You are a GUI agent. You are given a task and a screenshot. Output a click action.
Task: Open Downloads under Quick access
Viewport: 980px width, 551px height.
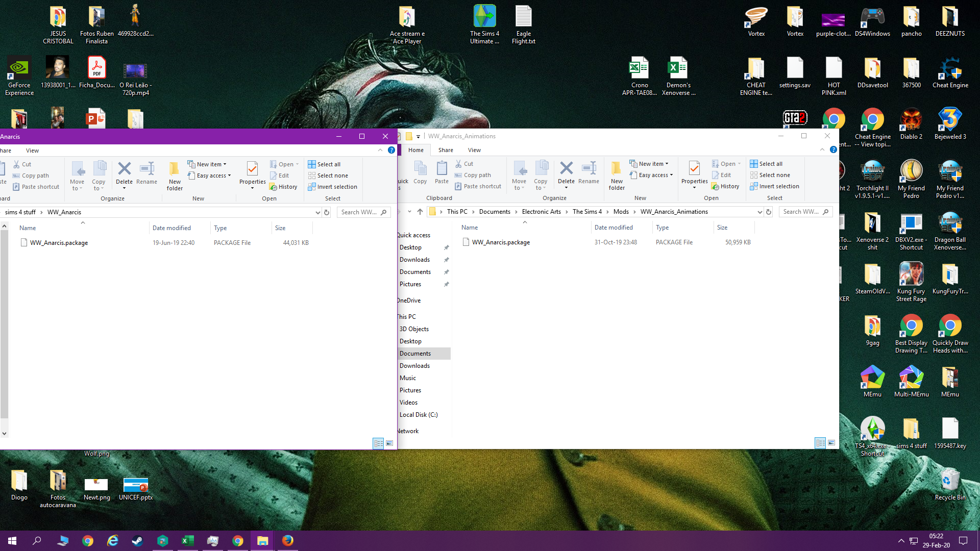pos(414,260)
